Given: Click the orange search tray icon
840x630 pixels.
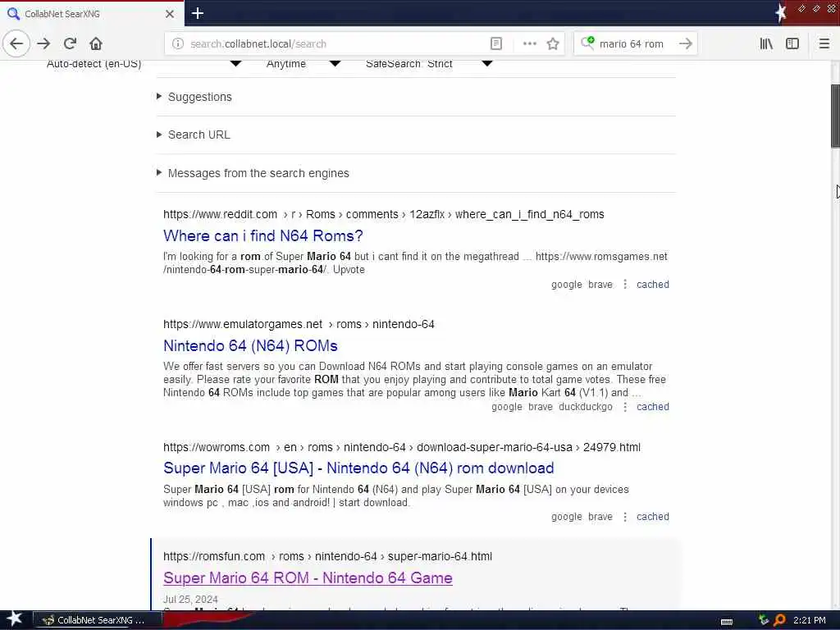Looking at the screenshot, I should click(x=779, y=620).
